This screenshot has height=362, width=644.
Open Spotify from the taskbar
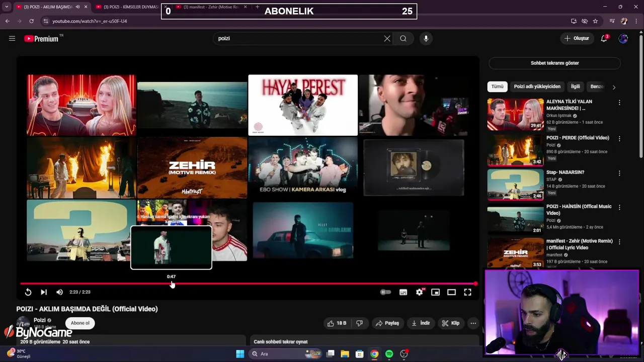click(x=389, y=354)
